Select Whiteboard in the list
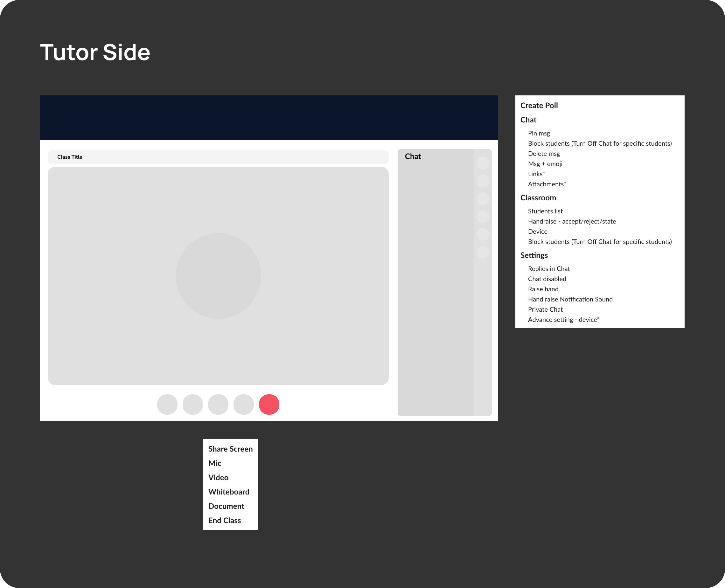725x588 pixels. click(x=229, y=492)
